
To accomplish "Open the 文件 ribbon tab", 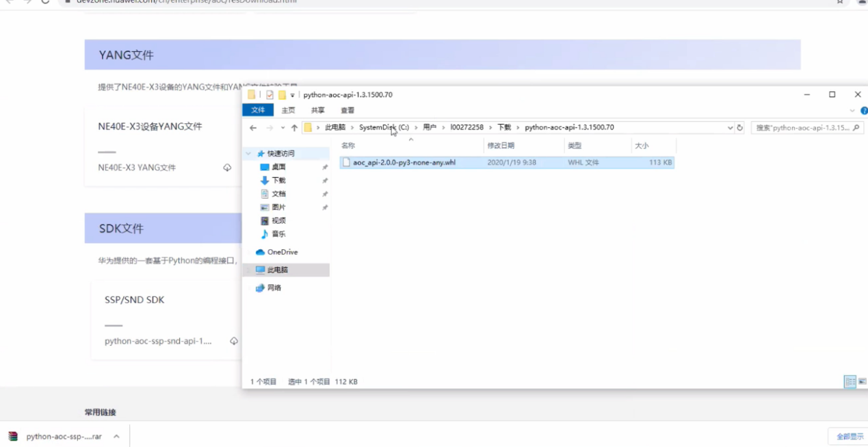I will (x=258, y=110).
